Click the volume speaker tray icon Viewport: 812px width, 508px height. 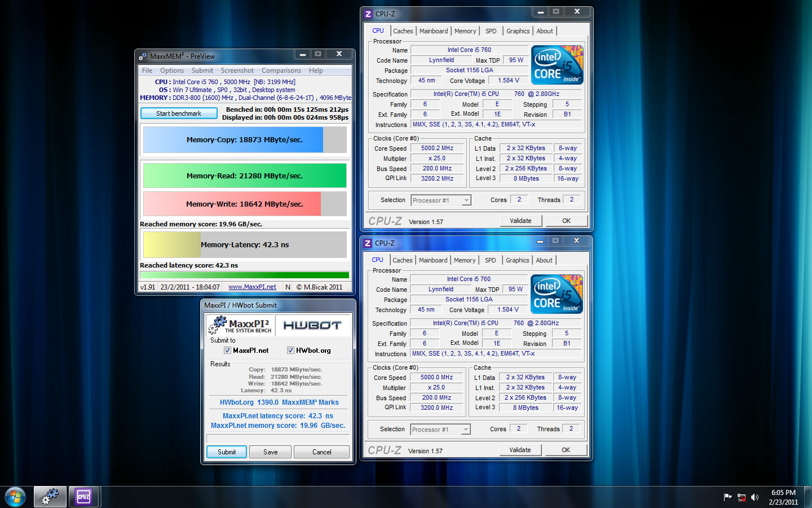pos(755,497)
